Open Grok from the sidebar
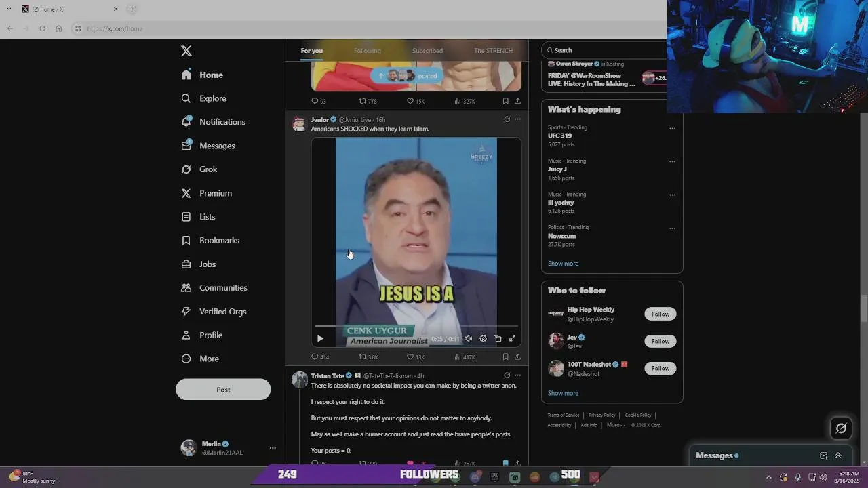The width and height of the screenshot is (868, 488). [x=199, y=169]
